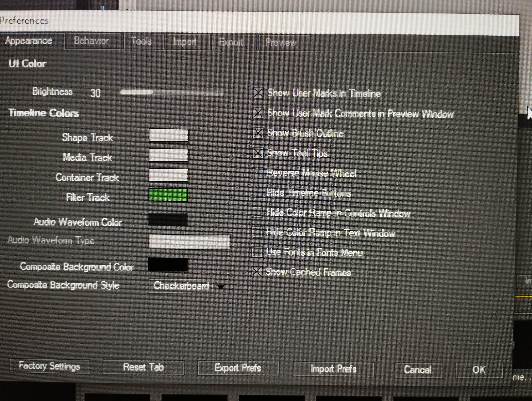
Task: Enable Use Fonts in Fonts Menu
Action: 257,252
